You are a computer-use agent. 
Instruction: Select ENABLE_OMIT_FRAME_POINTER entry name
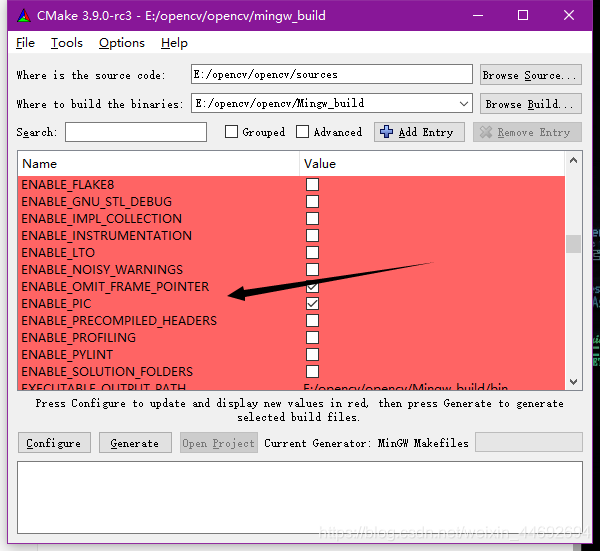pos(115,287)
